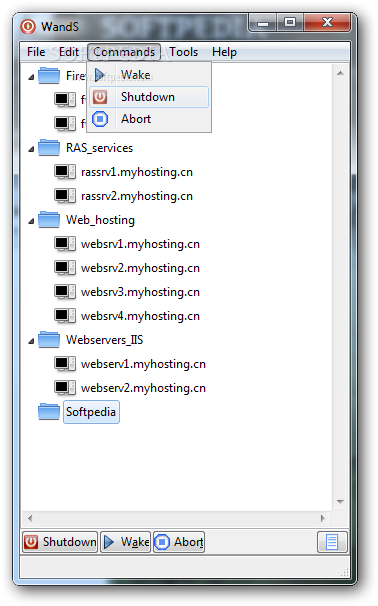Select the Web_hosting folder icon
378x606 pixels.
[49, 220]
